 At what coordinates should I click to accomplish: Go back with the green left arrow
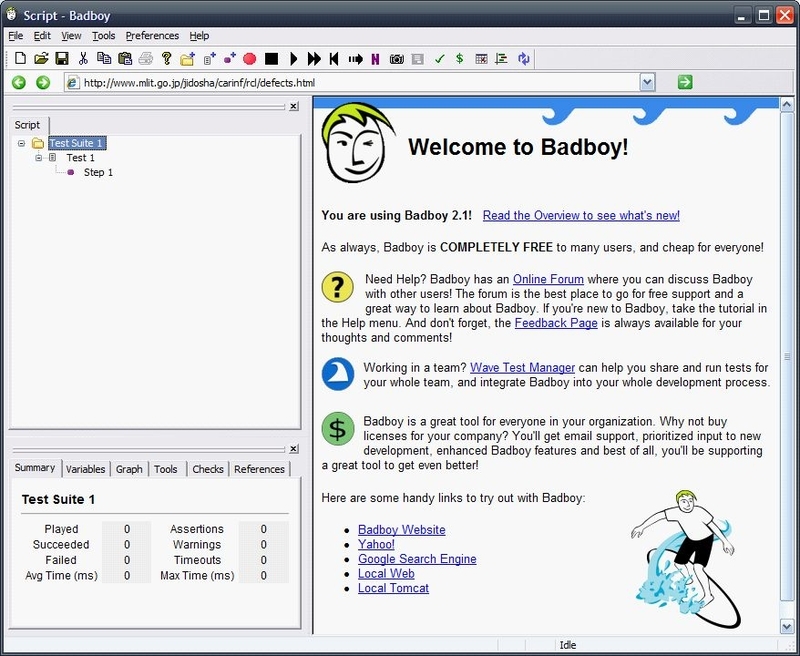click(x=19, y=82)
